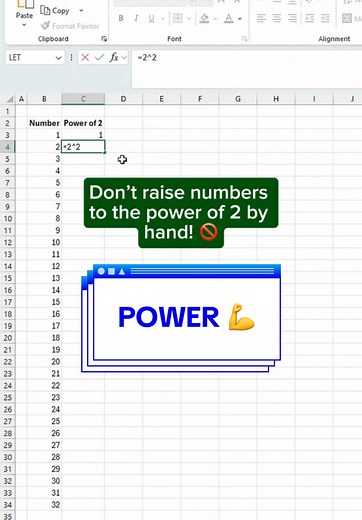This screenshot has width=362, height=520.
Task: Confirm formula entry with checkmark
Action: (99, 58)
